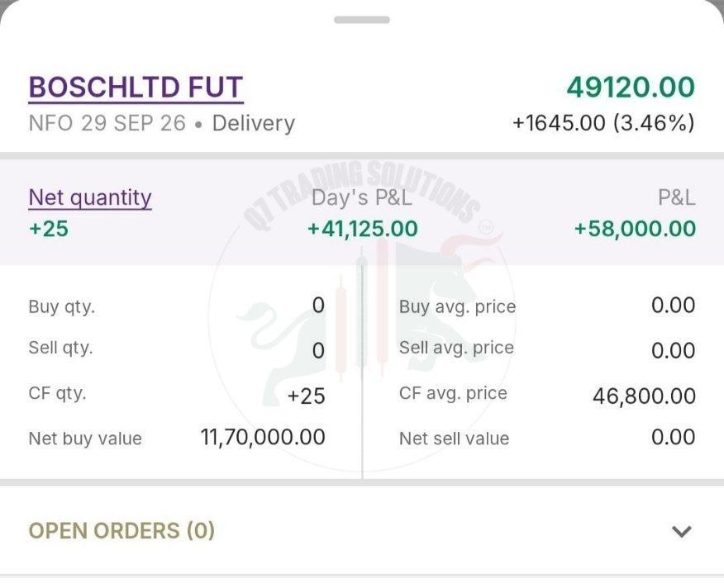Tap the Day's P&L header label
Screen dimensions: 724x588
361,198
